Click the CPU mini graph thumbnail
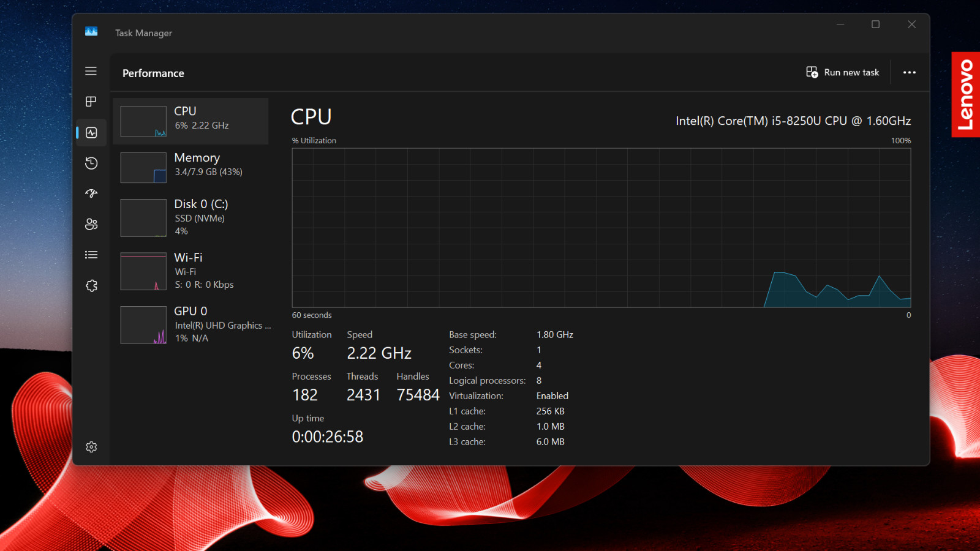Image resolution: width=980 pixels, height=551 pixels. pyautogui.click(x=143, y=121)
